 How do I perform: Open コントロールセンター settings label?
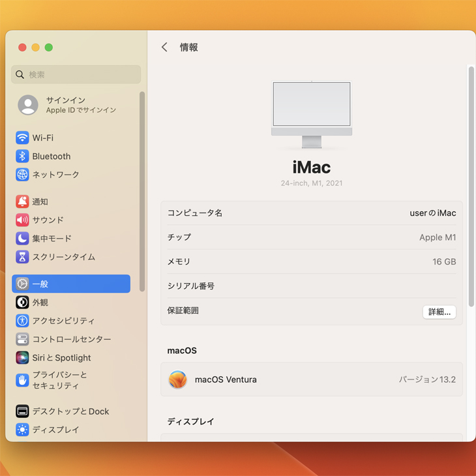tap(72, 339)
